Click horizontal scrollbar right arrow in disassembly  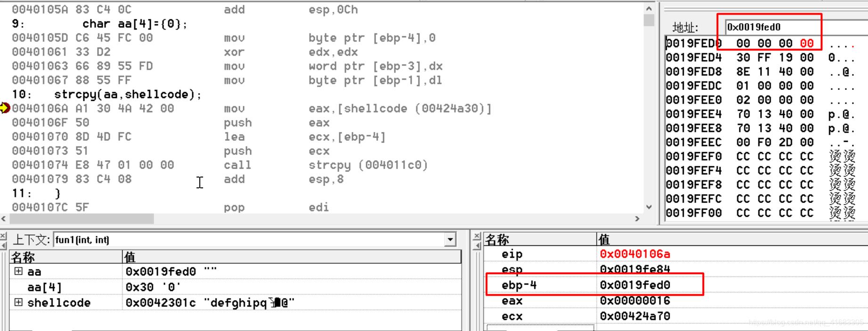(x=637, y=218)
